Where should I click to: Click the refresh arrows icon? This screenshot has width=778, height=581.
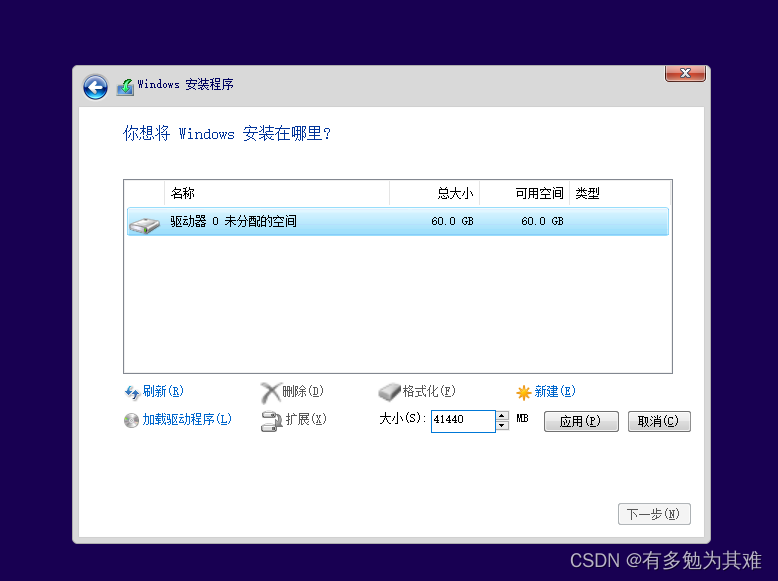click(132, 392)
